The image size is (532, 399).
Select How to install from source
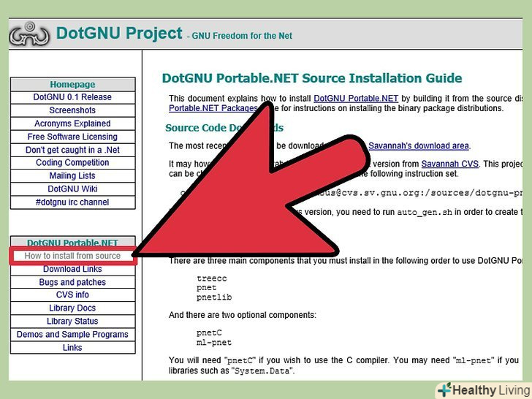(x=72, y=256)
